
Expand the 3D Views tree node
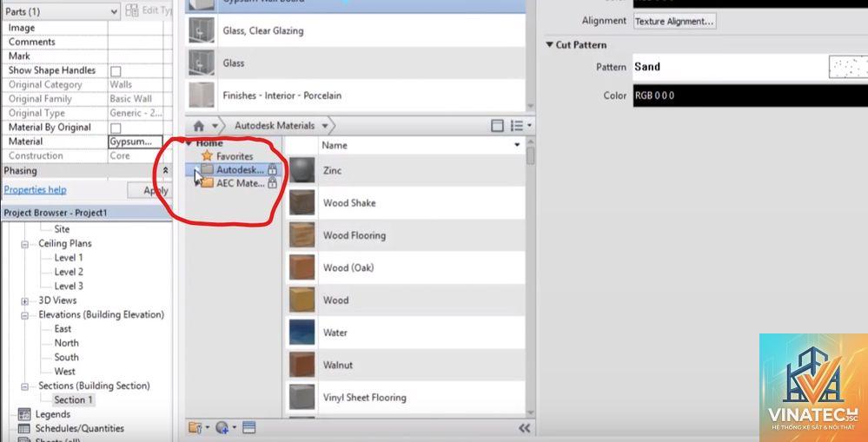point(25,301)
